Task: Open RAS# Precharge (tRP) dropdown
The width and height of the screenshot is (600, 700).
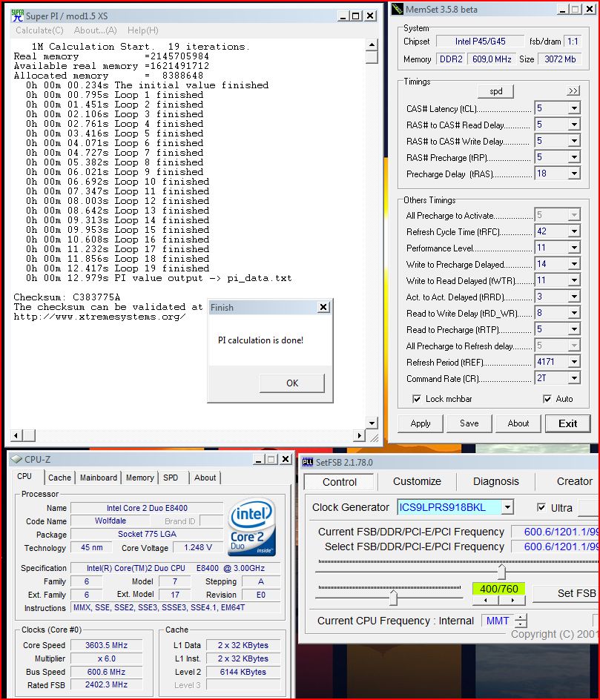Action: tap(575, 157)
